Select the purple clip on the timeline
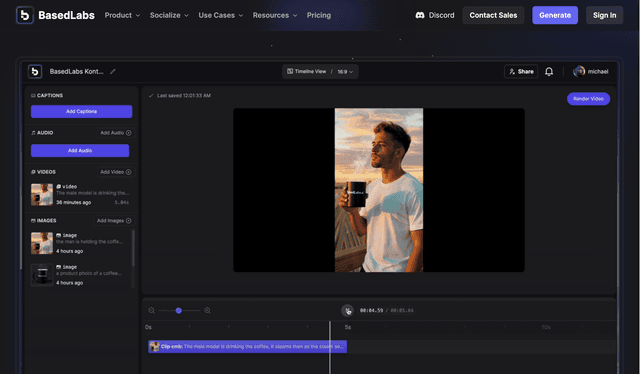The width and height of the screenshot is (640, 374). tap(247, 347)
